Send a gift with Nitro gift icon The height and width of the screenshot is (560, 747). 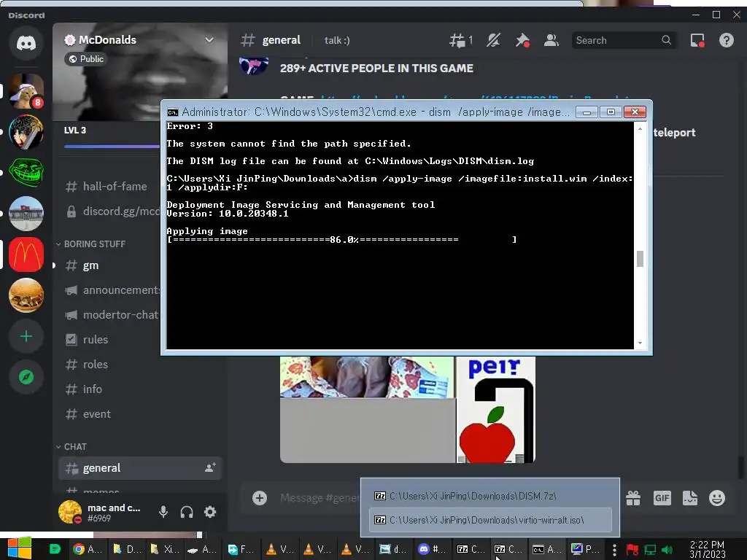click(633, 498)
